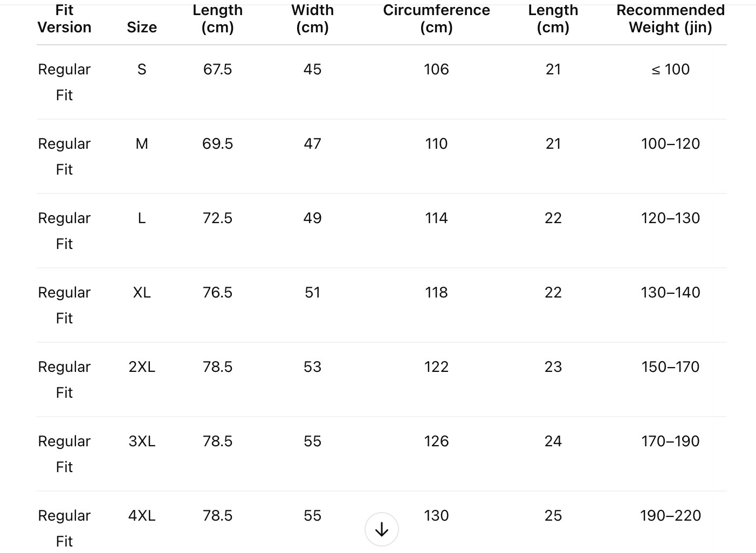Click the Size column header
756x553 pixels.
point(142,27)
